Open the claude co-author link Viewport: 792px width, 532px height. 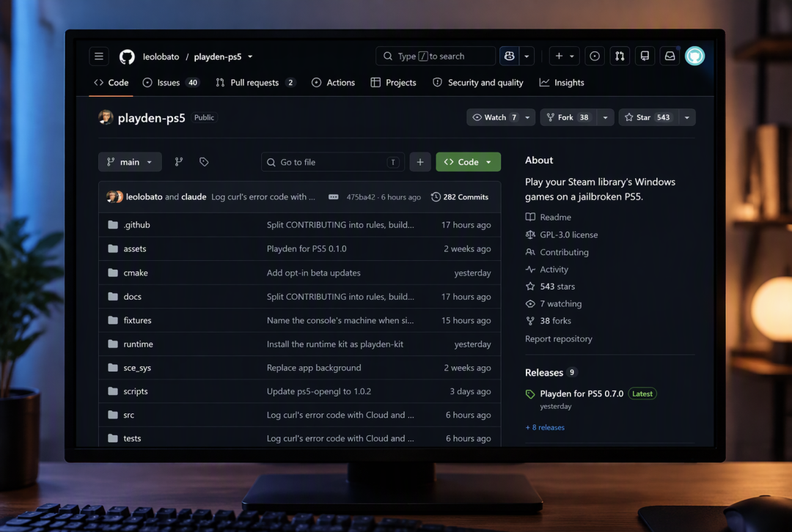pyautogui.click(x=194, y=197)
